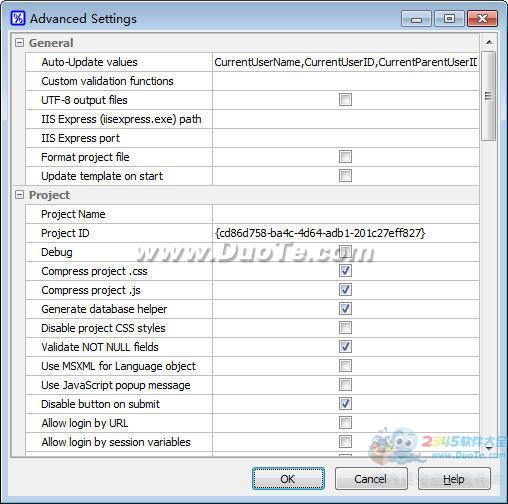Enable UTF-8 output files checkbox

(345, 99)
